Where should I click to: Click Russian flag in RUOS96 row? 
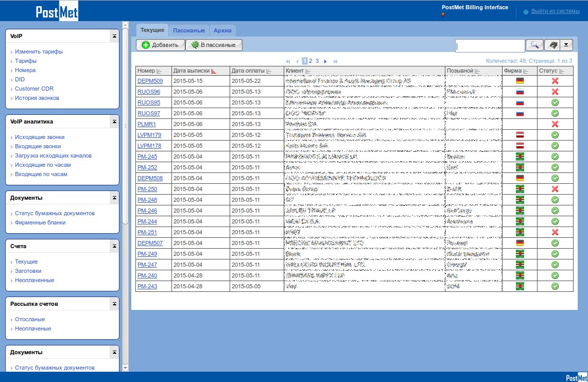click(520, 92)
